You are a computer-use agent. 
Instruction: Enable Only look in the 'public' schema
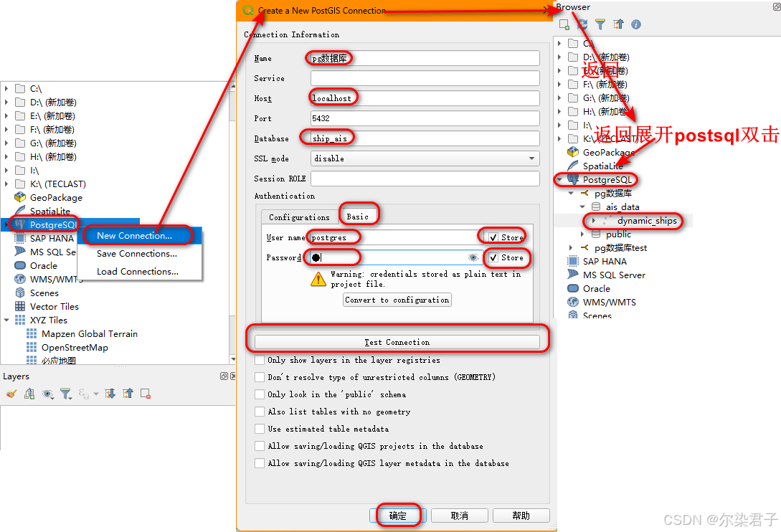(260, 394)
